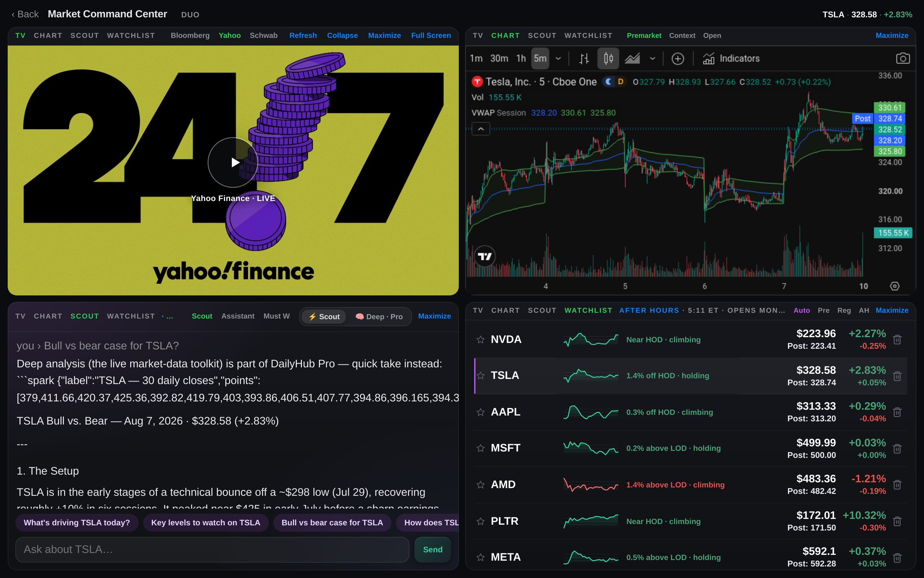The height and width of the screenshot is (578, 924).
Task: Remove TSLA with the trash icon
Action: [897, 376]
